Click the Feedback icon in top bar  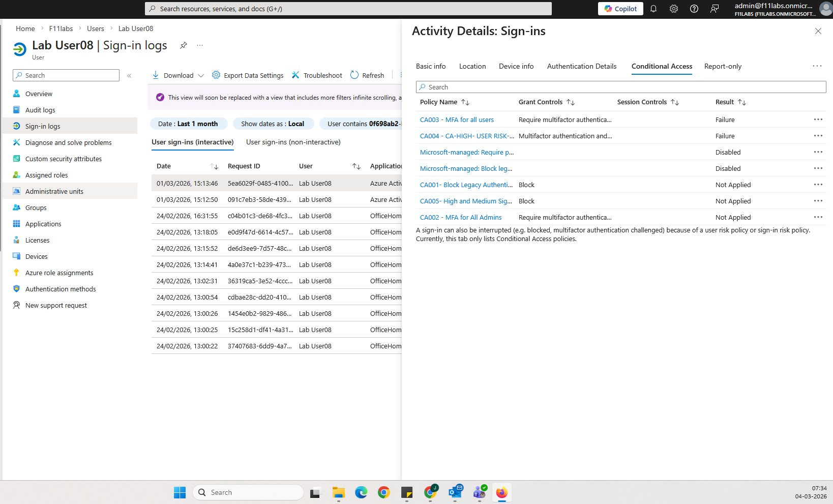pos(715,9)
